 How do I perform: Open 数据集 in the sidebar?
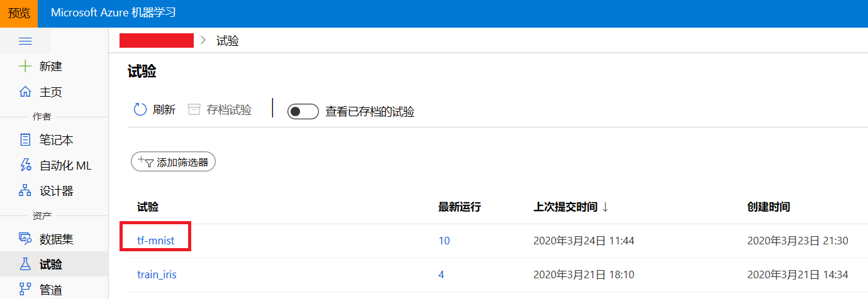coord(57,239)
